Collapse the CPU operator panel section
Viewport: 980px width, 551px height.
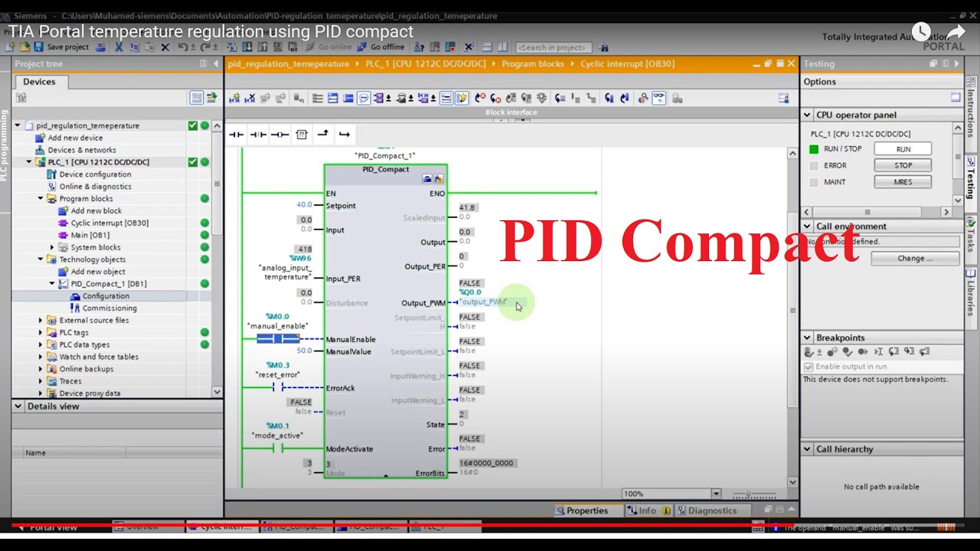coord(807,115)
